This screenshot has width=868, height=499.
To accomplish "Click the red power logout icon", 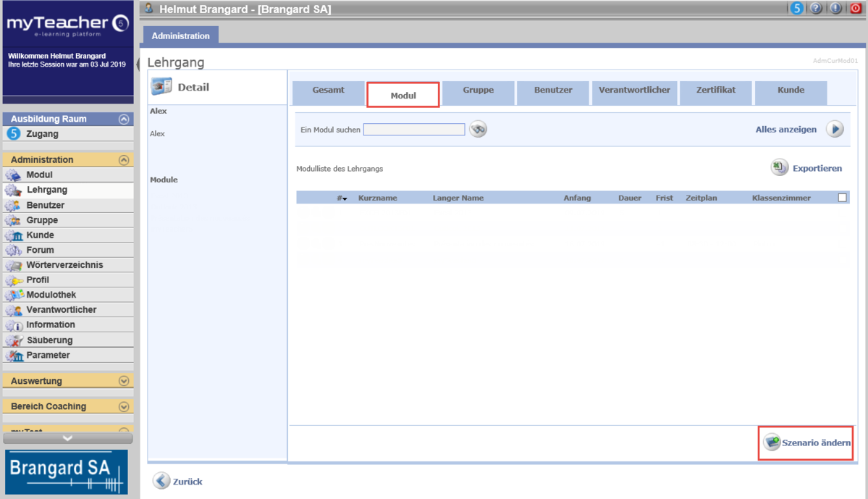I will (x=856, y=9).
